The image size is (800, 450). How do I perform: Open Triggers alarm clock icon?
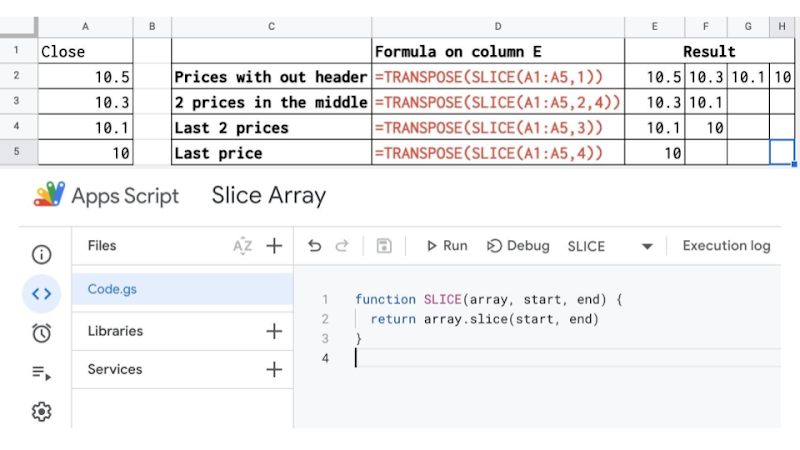(41, 333)
